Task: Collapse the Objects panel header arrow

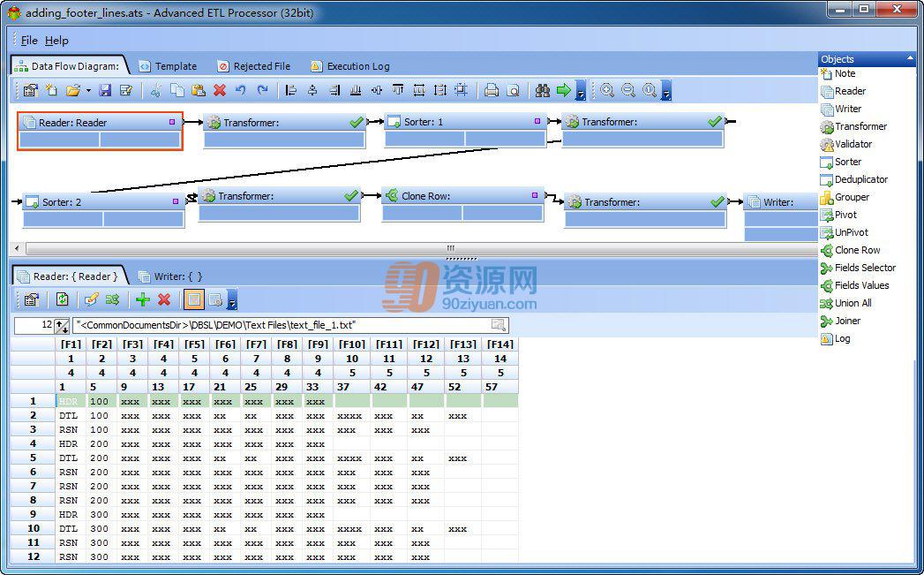Action: [x=910, y=58]
